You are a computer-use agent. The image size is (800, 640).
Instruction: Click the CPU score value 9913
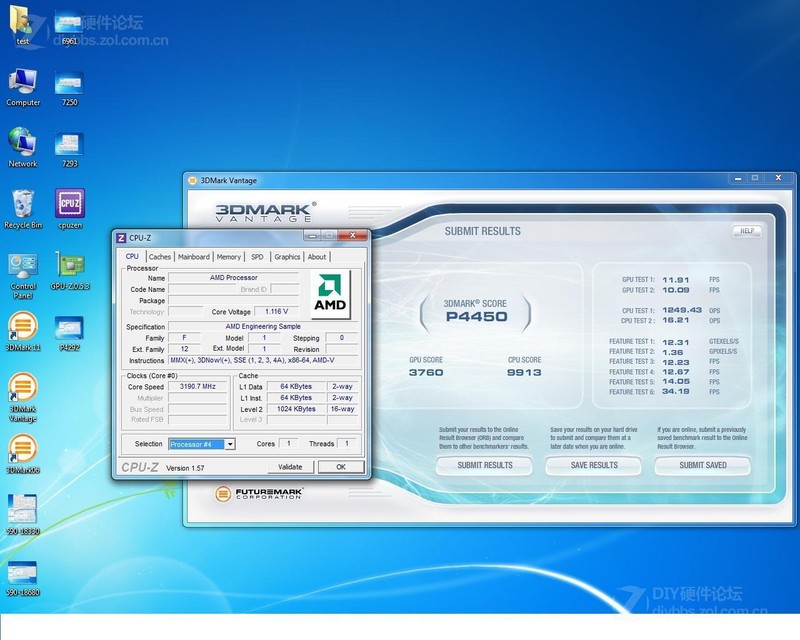point(524,373)
